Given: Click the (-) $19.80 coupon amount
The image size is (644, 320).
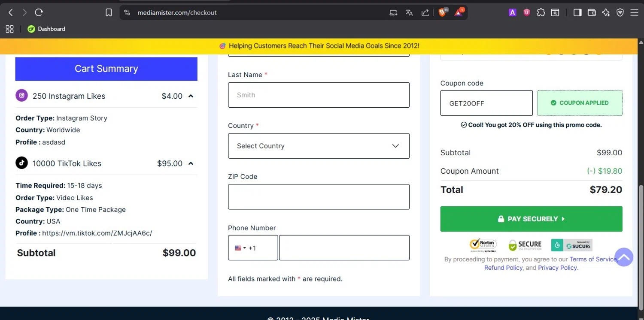Looking at the screenshot, I should [x=605, y=171].
